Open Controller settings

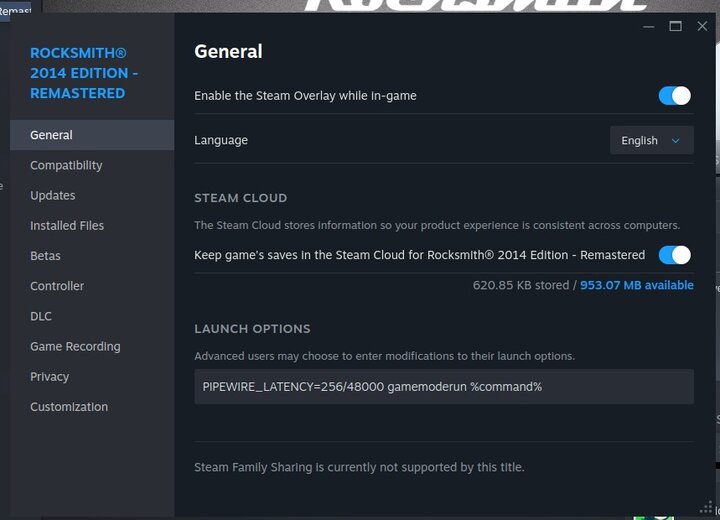coord(57,286)
